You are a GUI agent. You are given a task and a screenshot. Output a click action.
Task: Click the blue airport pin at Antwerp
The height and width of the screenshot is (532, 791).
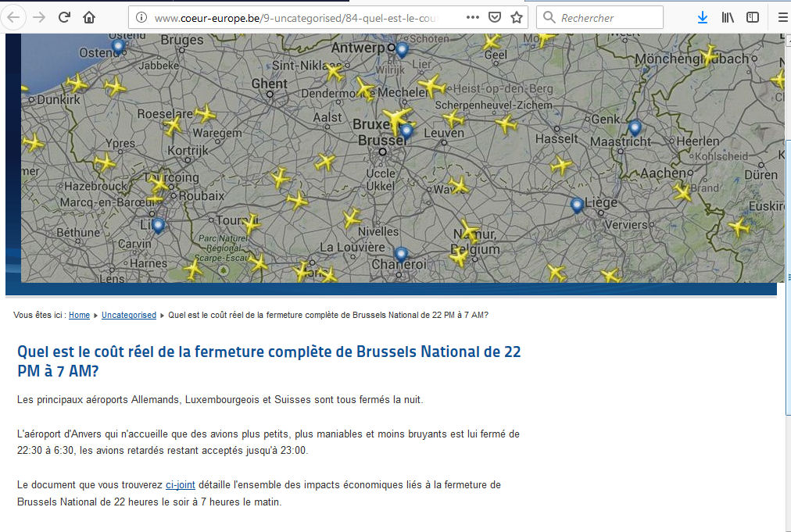[402, 50]
